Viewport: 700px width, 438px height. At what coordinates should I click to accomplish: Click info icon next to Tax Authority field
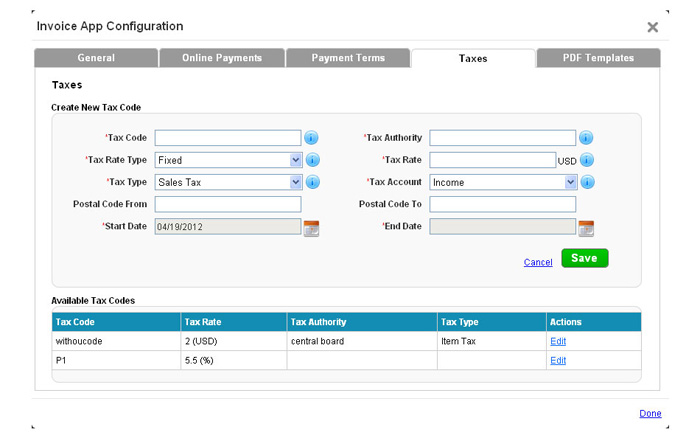coord(586,138)
